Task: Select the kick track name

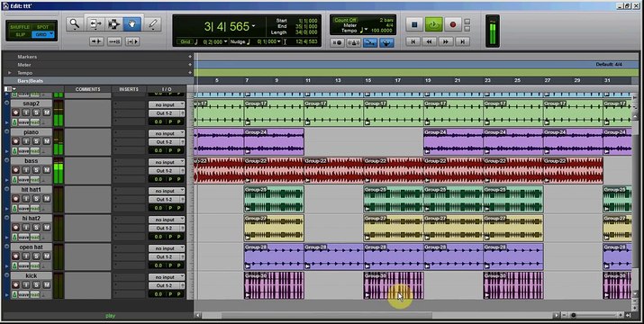Action: pos(32,276)
